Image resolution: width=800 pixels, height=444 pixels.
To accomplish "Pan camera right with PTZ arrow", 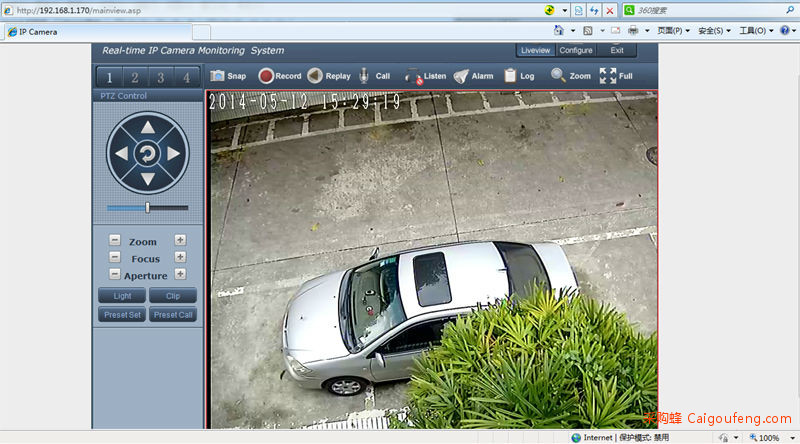I will pos(174,153).
